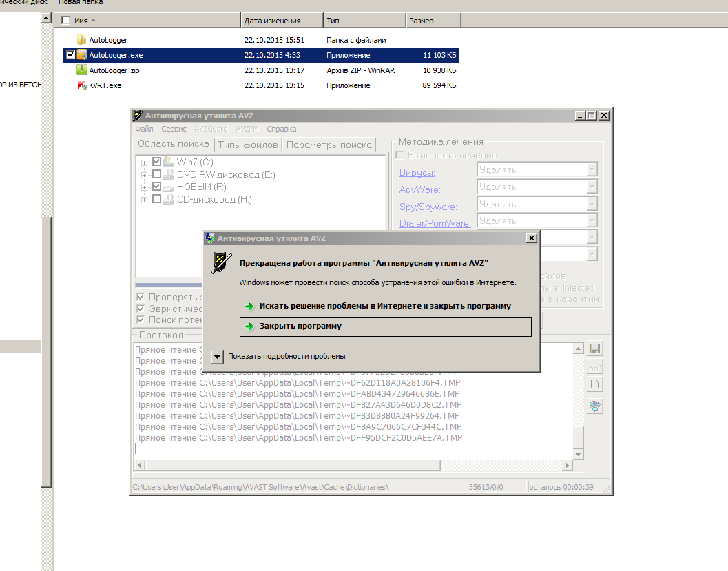Expand the CD-дисковод (H:) tree node
The height and width of the screenshot is (571, 728).
145,200
